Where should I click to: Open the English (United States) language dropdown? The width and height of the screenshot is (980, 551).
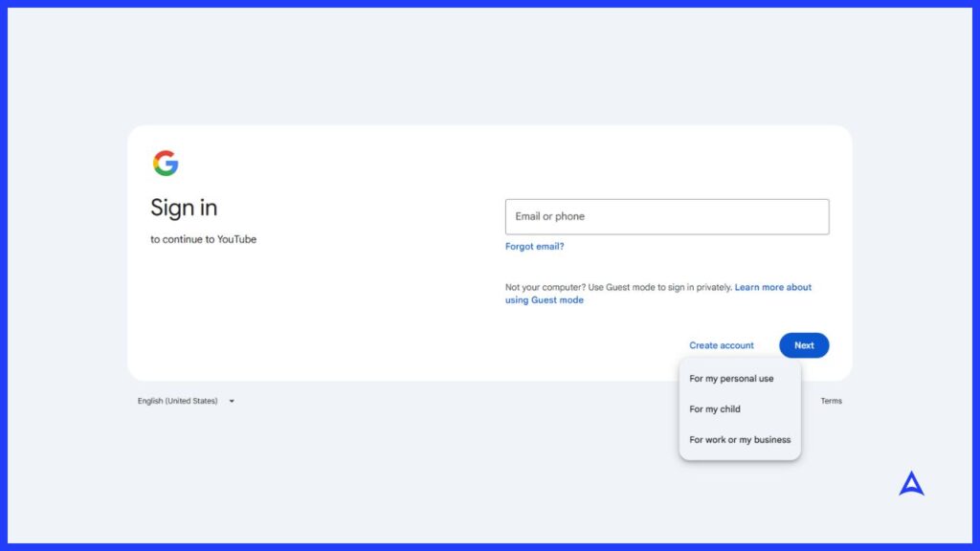coord(178,401)
